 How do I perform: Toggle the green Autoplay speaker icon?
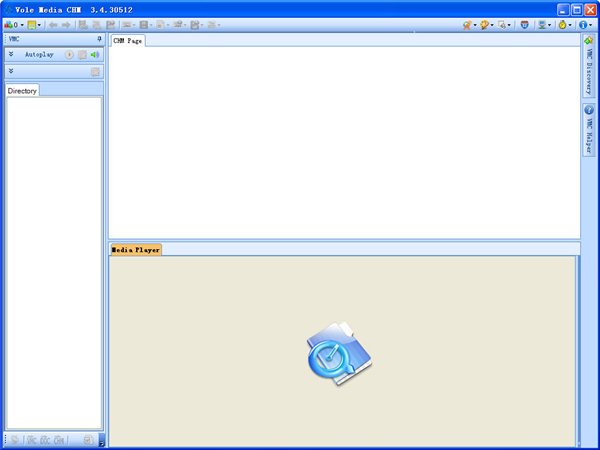click(x=95, y=55)
